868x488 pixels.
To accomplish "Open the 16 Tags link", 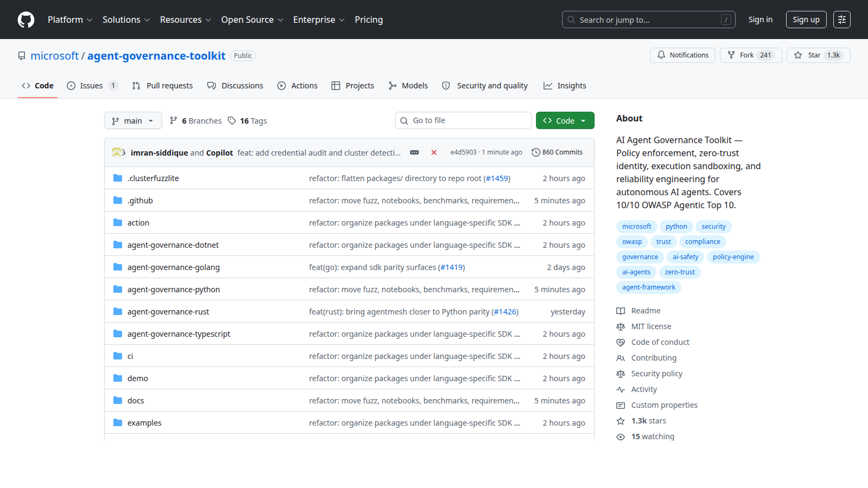I will (x=247, y=120).
